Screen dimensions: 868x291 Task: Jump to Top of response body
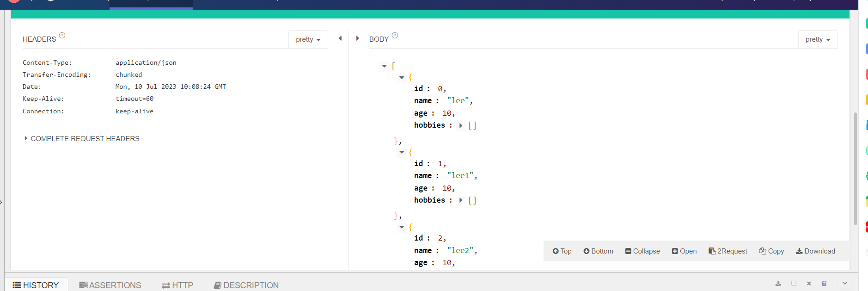[562, 251]
